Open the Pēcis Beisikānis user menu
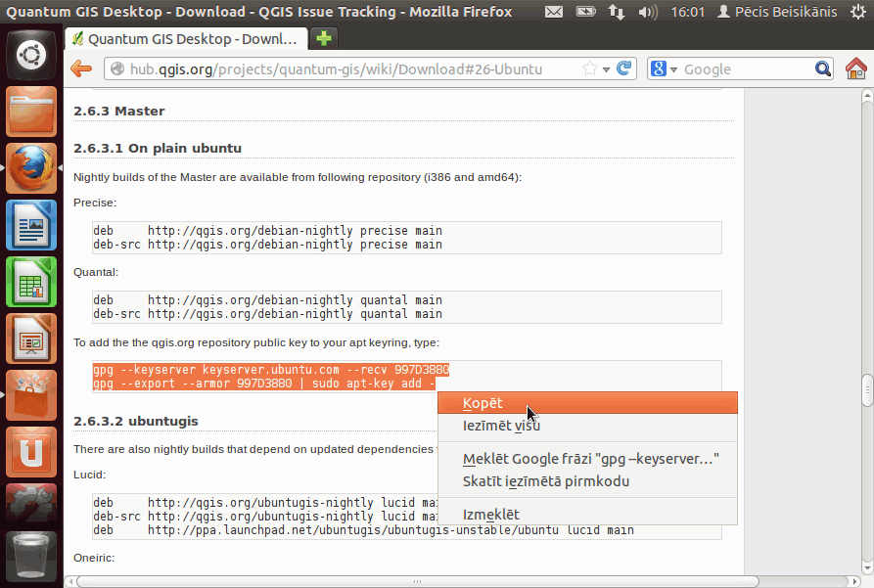 tap(777, 12)
